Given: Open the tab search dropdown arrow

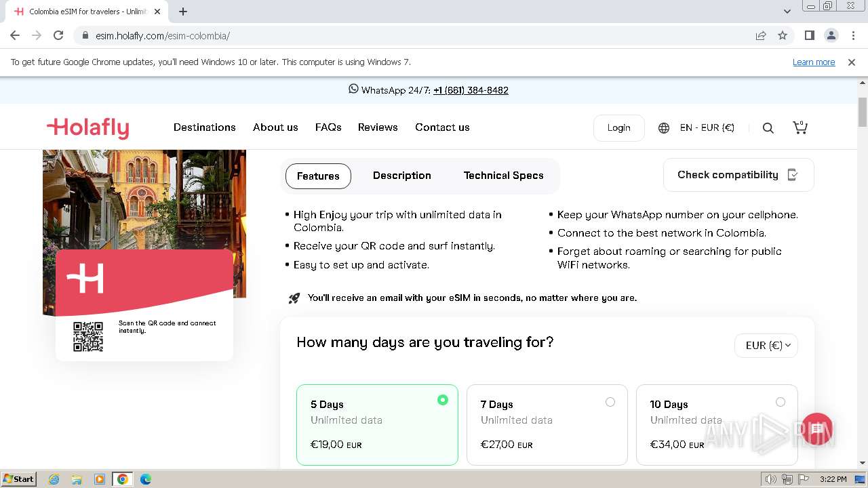Looking at the screenshot, I should coord(787,12).
